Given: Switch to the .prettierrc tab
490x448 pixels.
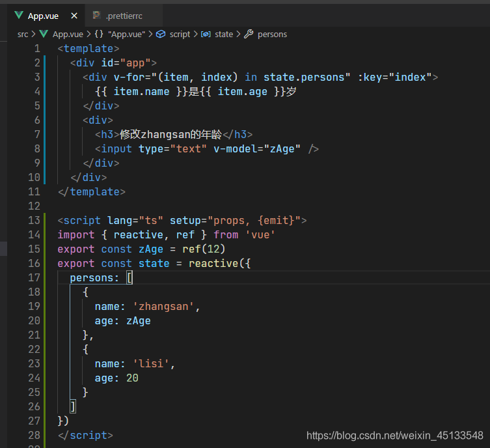Looking at the screenshot, I should pyautogui.click(x=124, y=16).
